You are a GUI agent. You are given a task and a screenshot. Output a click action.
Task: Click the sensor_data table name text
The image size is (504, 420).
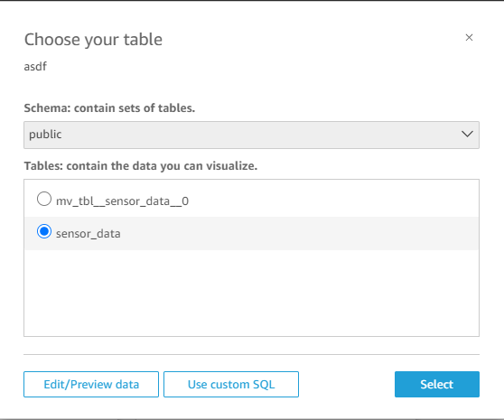pos(89,234)
